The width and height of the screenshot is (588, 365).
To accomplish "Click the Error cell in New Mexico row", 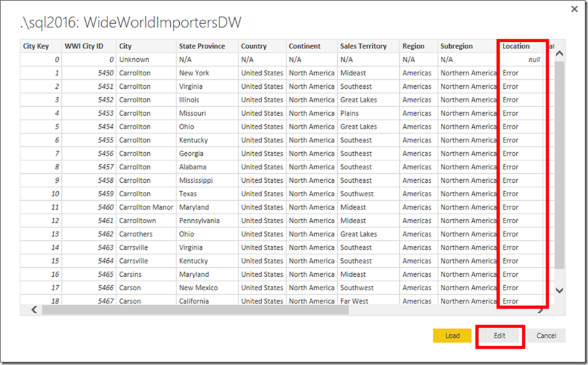I will [x=522, y=288].
